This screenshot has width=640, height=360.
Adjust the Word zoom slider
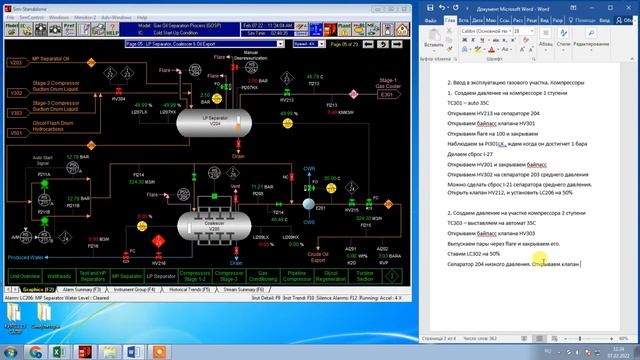pos(580,338)
